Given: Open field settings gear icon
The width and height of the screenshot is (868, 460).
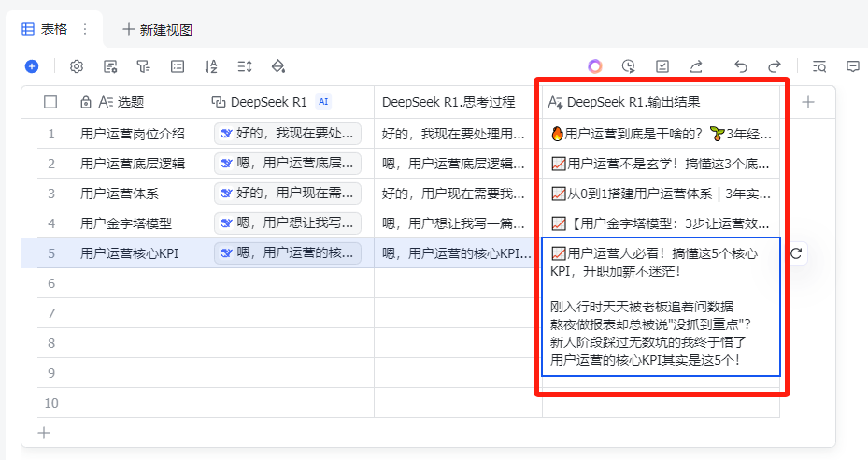Looking at the screenshot, I should click(x=77, y=66).
